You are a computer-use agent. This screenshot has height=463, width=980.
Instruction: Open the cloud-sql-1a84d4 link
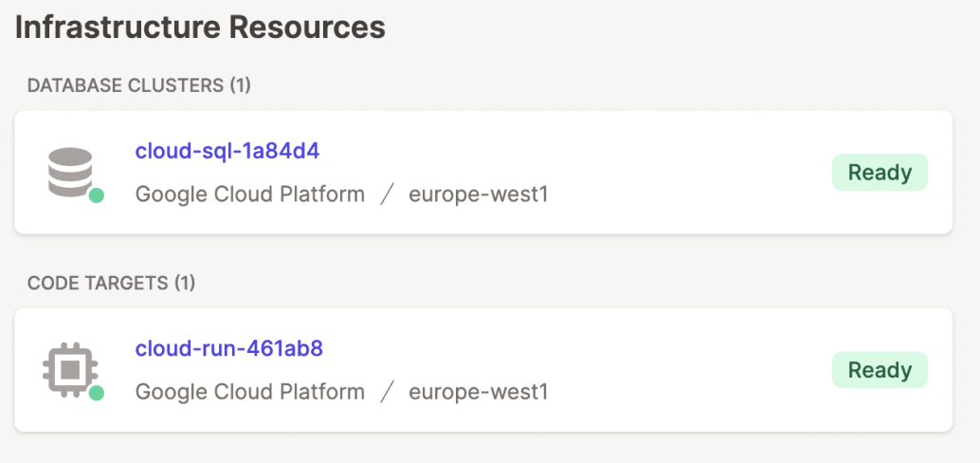[227, 151]
